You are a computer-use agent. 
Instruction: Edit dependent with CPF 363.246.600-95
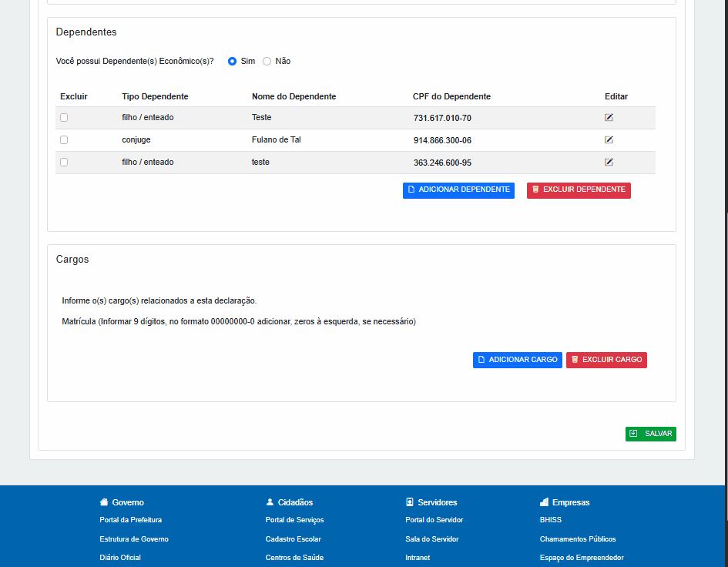[609, 162]
